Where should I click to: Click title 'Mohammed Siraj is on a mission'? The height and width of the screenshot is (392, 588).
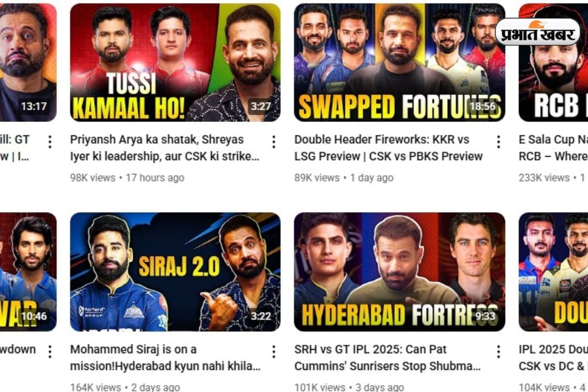(165, 358)
